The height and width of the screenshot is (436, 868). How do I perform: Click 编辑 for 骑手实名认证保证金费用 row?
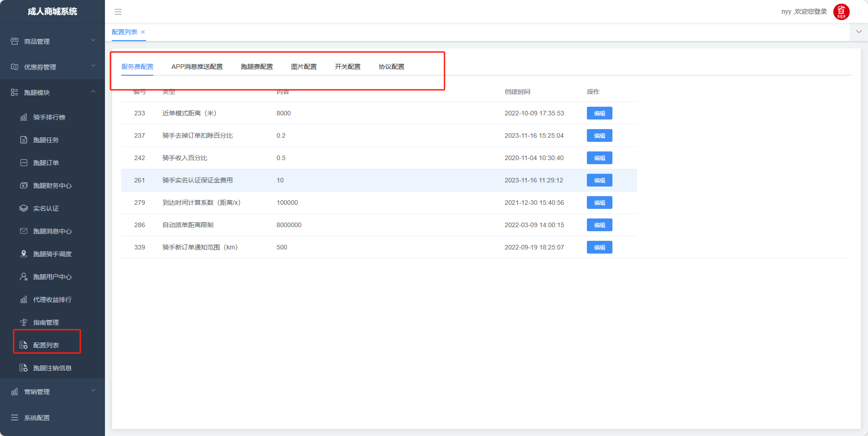(x=599, y=181)
